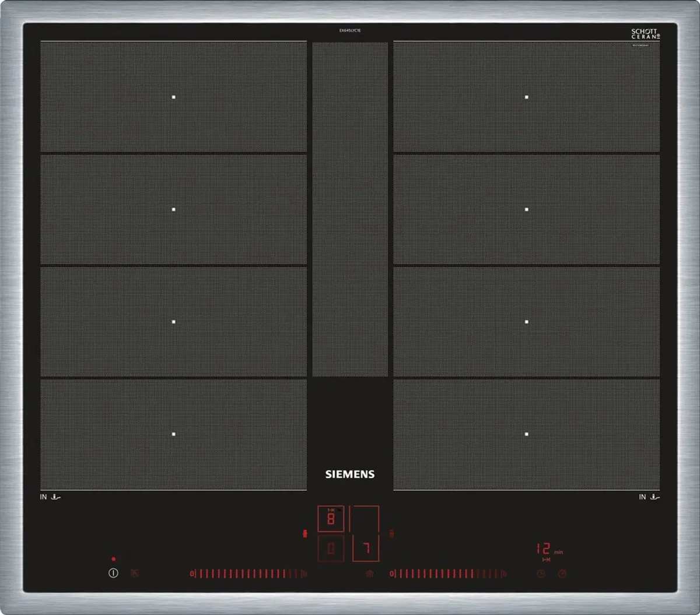Tap the SIEMENS logo
This screenshot has height=615, width=700.
(x=350, y=474)
